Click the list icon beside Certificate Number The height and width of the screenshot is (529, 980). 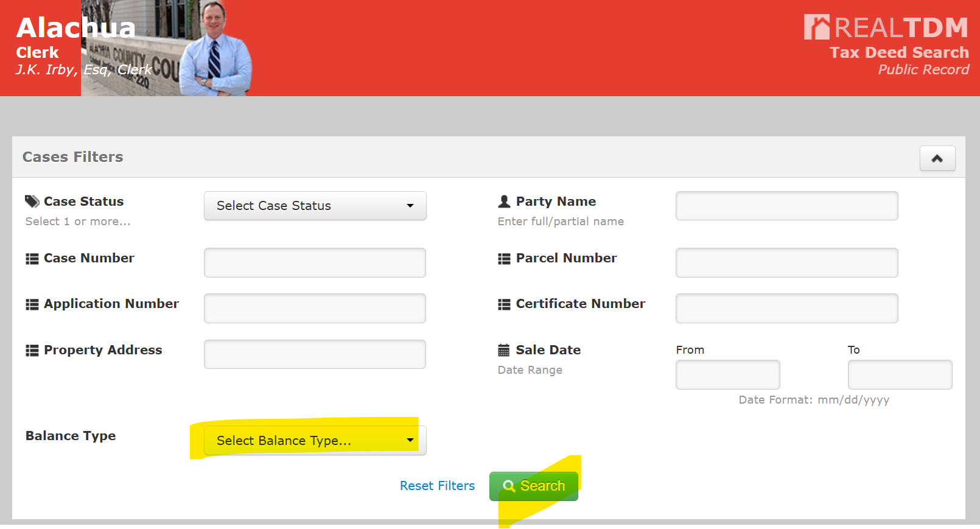tap(504, 304)
